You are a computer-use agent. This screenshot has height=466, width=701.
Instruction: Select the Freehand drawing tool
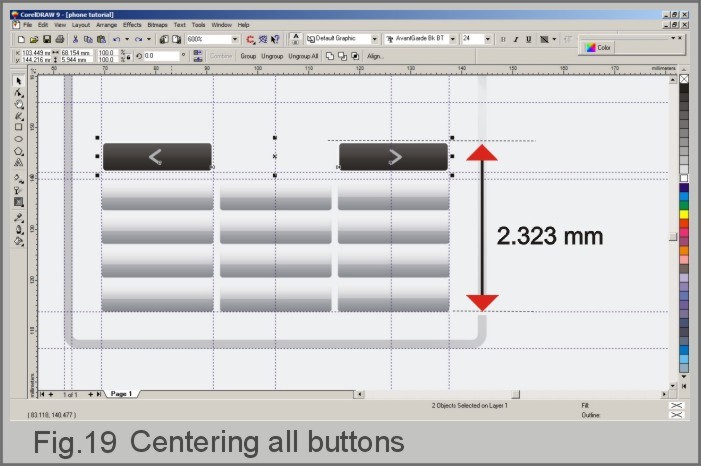coord(18,116)
